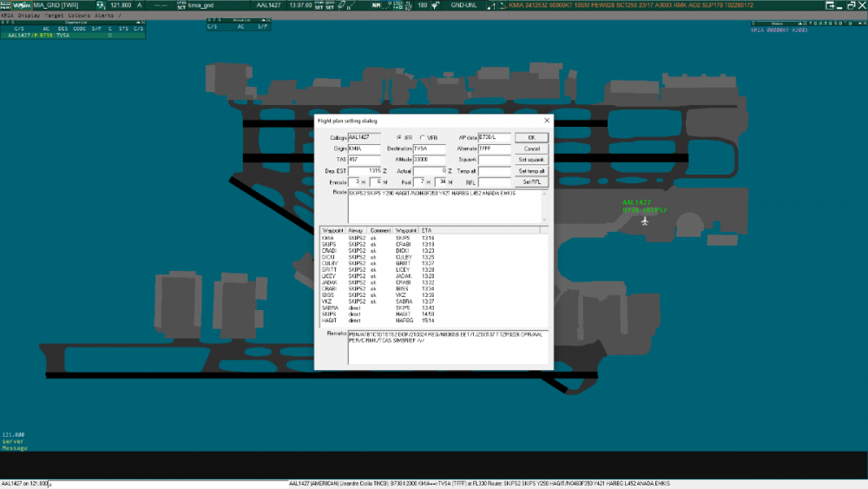Click the quick SET toolbar button
The width and height of the screenshot is (868, 489).
tap(330, 5)
